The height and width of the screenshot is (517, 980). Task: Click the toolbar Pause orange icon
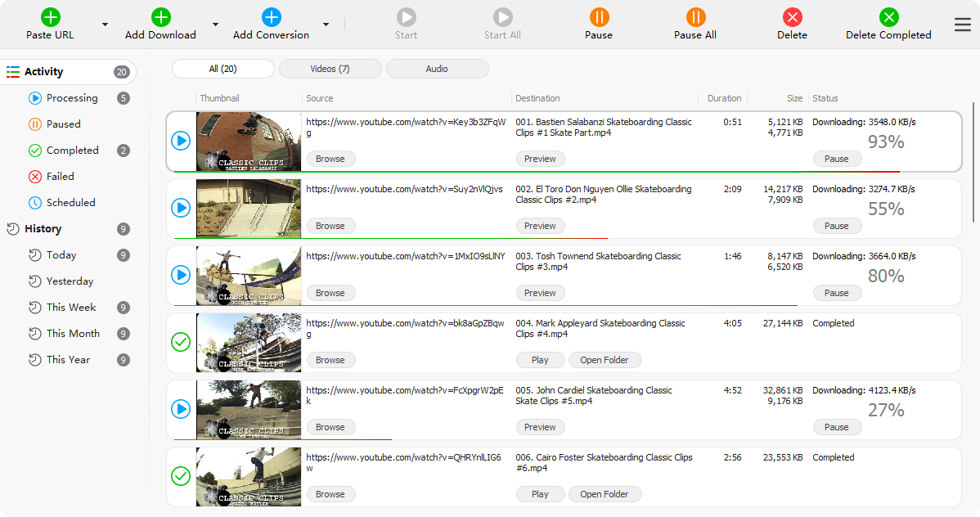point(599,16)
